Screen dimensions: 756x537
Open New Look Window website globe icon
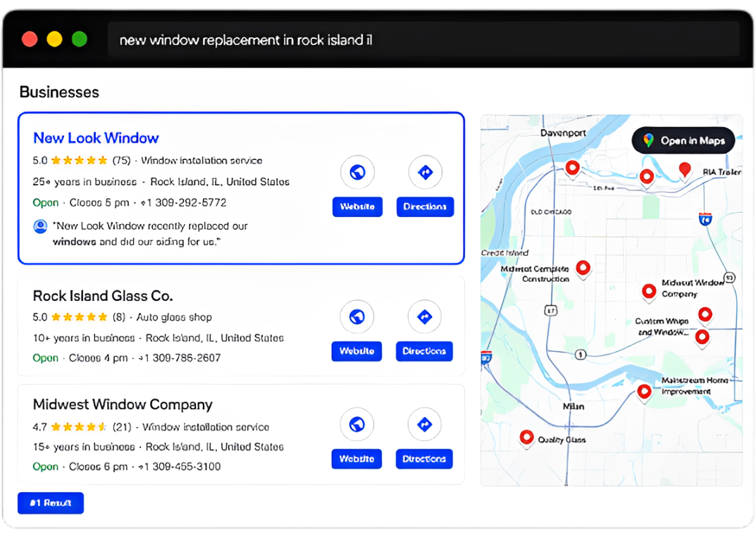tap(357, 172)
